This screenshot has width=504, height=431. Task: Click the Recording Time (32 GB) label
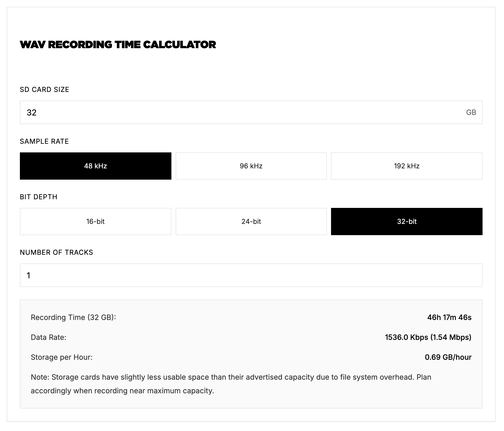click(73, 317)
